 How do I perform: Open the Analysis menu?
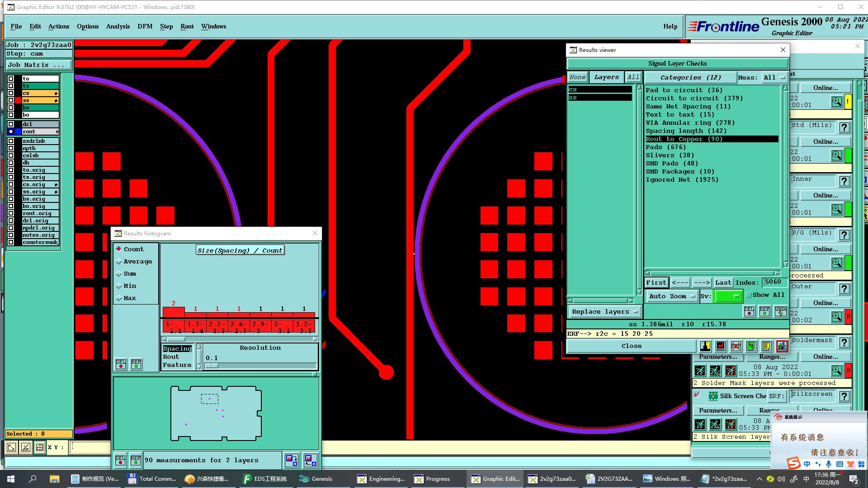click(x=118, y=26)
